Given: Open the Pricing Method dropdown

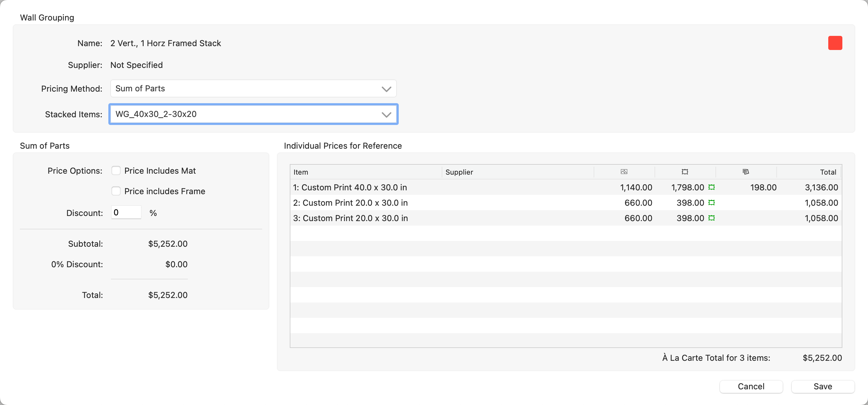Looking at the screenshot, I should point(253,89).
